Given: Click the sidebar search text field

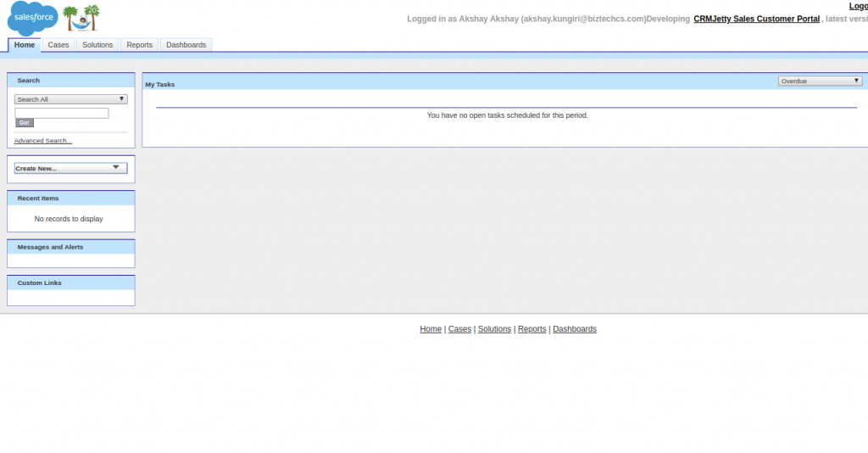Looking at the screenshot, I should point(62,113).
